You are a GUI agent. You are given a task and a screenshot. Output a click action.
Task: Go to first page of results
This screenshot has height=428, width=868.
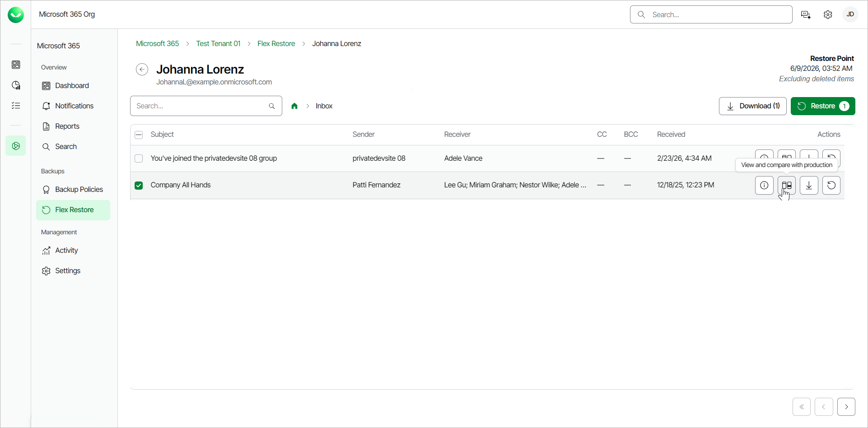click(x=802, y=407)
